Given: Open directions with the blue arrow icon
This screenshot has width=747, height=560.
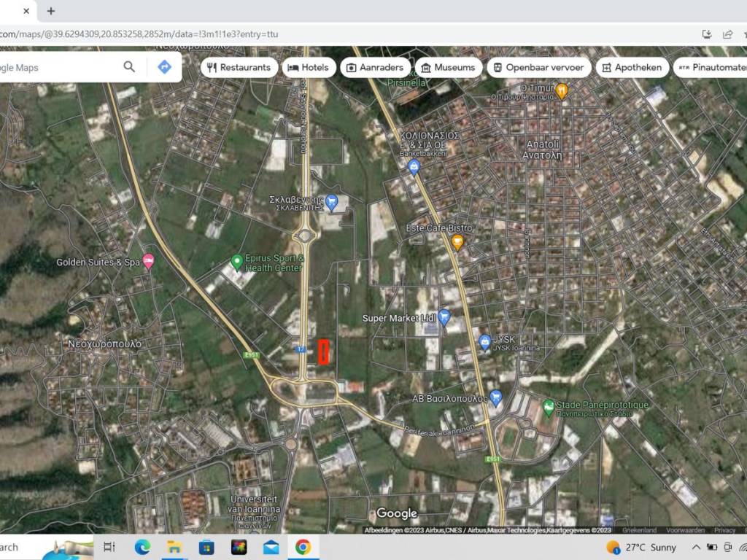Looking at the screenshot, I should 164,67.
